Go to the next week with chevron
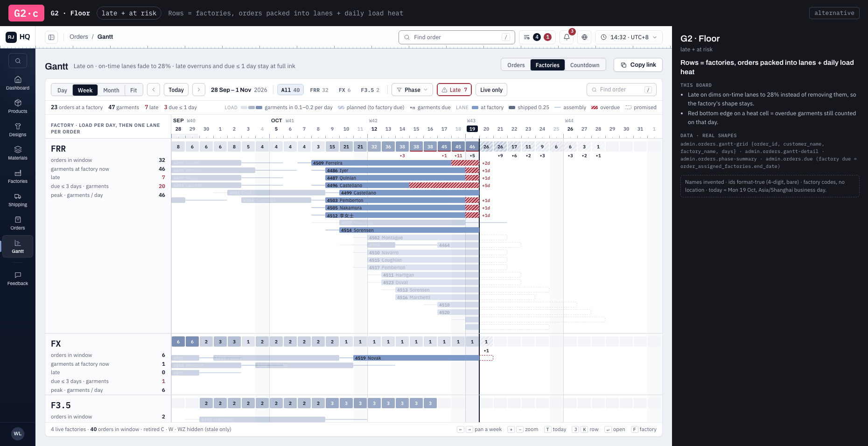 tap(199, 90)
